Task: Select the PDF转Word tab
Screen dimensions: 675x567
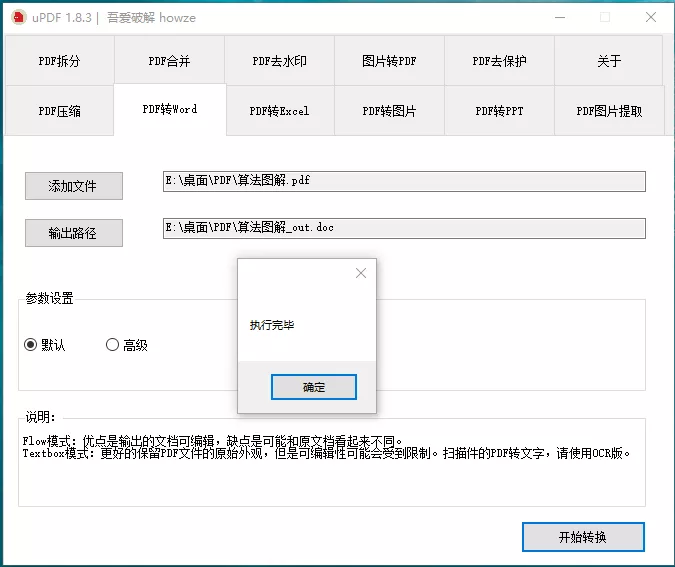Action: tap(170, 109)
